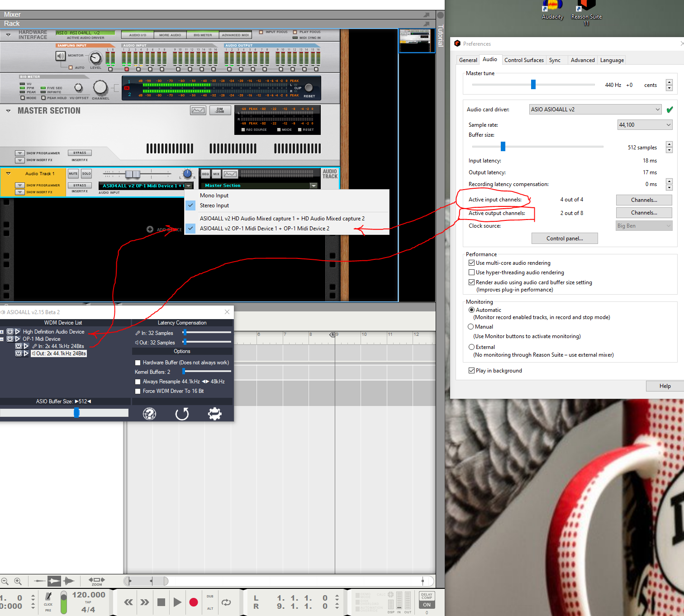Open the Advanced preferences tab
The height and width of the screenshot is (616, 684).
(583, 60)
